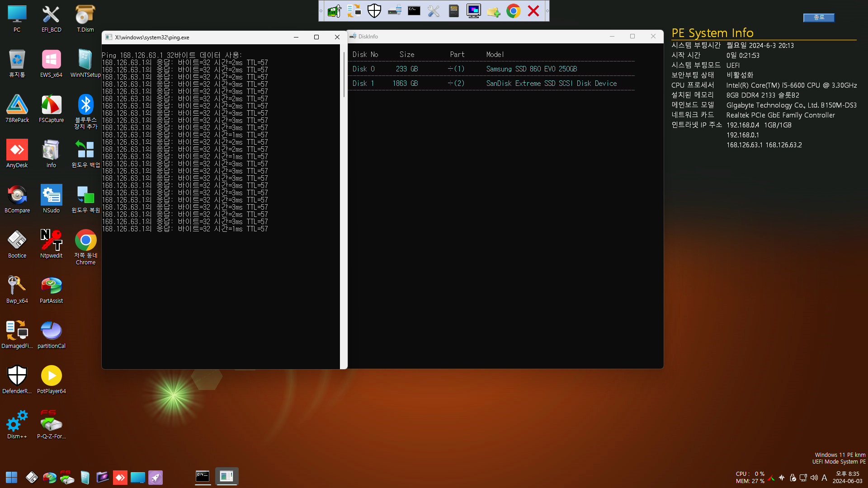Launch EWS_x64 desktop shortcut
868x488 pixels.
click(51, 64)
